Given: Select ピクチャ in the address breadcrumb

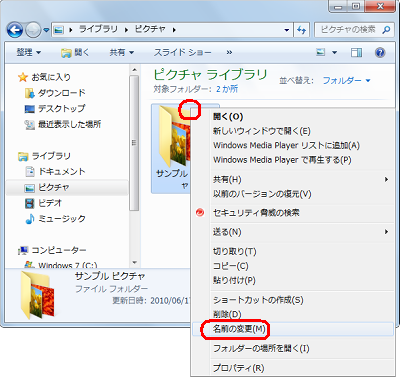Looking at the screenshot, I should [150, 29].
